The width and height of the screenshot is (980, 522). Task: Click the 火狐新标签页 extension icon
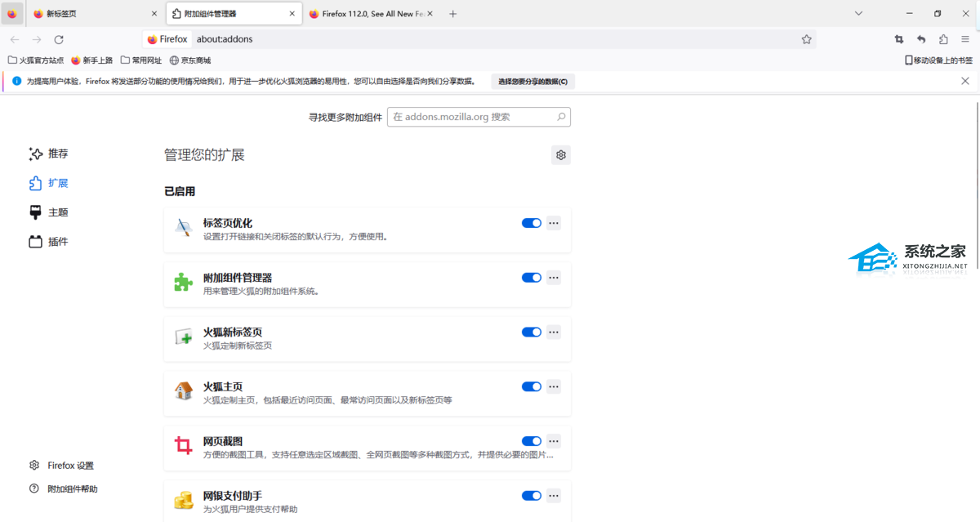183,337
